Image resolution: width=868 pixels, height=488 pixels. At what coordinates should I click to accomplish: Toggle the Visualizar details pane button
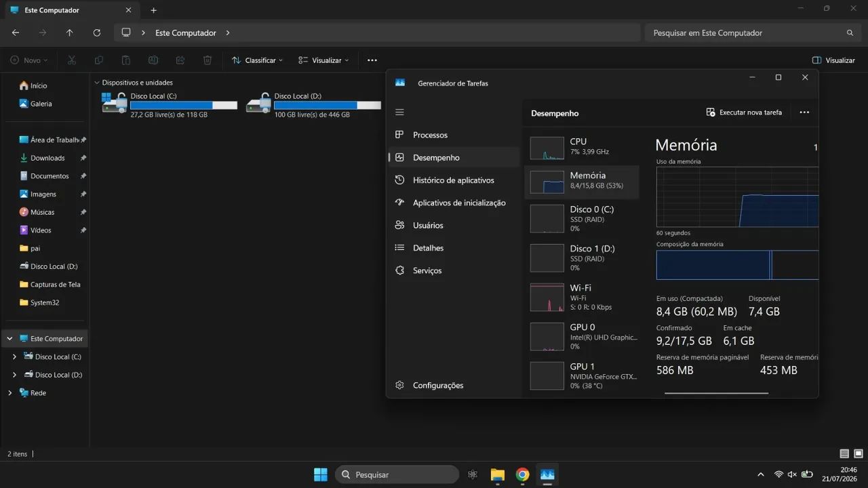pos(833,60)
